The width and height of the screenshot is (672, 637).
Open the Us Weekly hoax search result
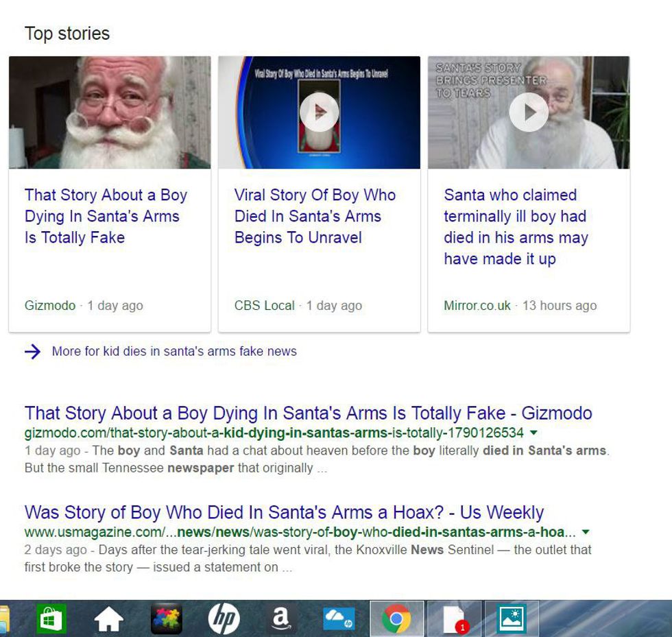coord(284,512)
